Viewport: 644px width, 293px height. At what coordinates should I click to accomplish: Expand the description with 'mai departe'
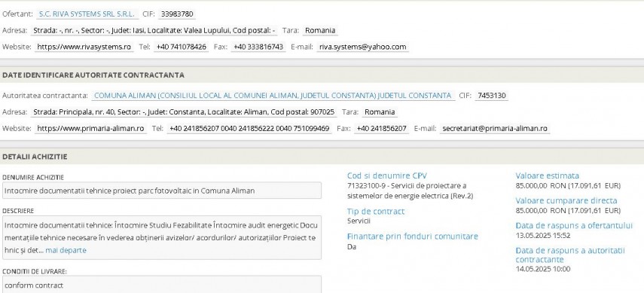(x=66, y=250)
